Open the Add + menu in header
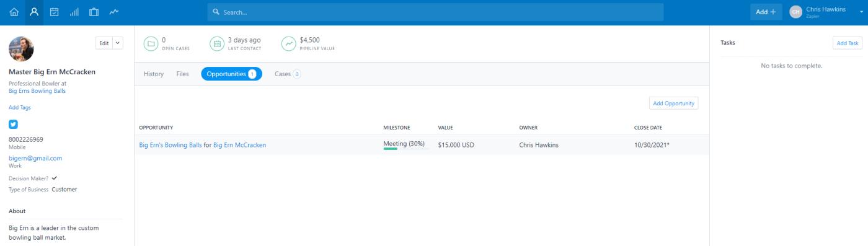Screen dimensions: 868x246 (766, 12)
